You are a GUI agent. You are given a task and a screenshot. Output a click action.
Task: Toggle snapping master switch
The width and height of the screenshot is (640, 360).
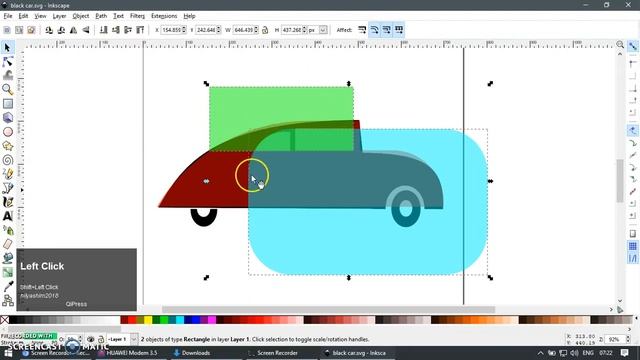pyautogui.click(x=633, y=46)
